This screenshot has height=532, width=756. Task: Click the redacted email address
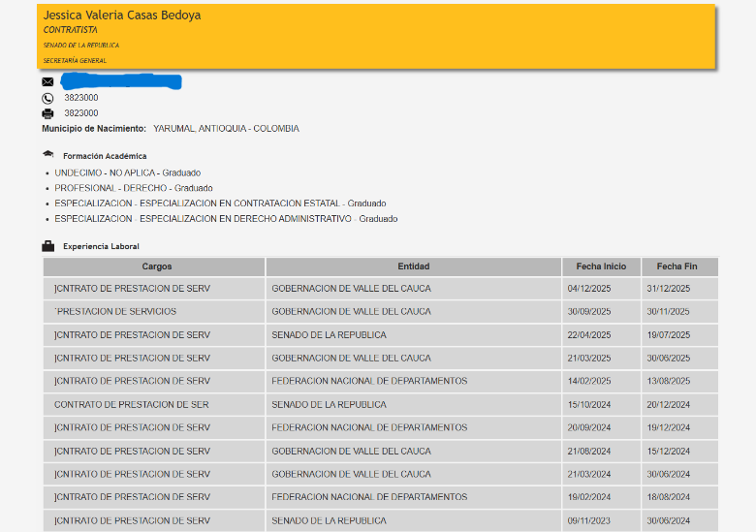tap(120, 81)
